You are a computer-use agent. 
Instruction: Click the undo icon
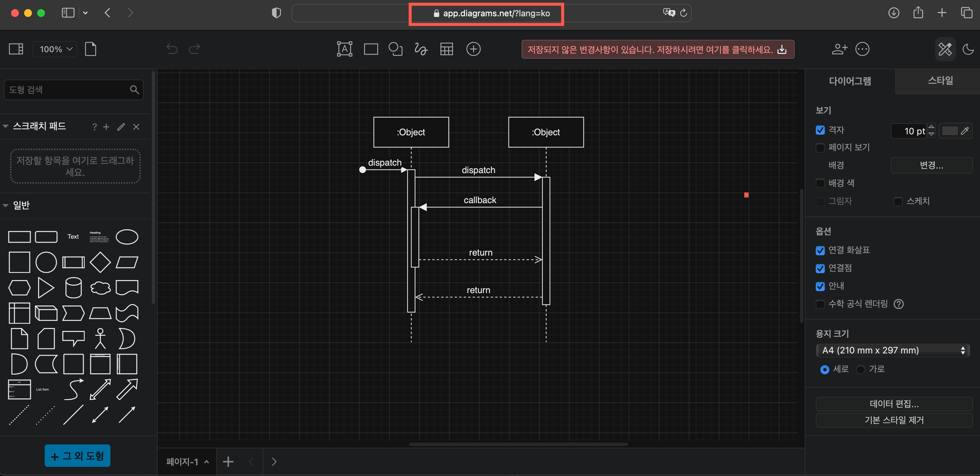pyautogui.click(x=172, y=49)
